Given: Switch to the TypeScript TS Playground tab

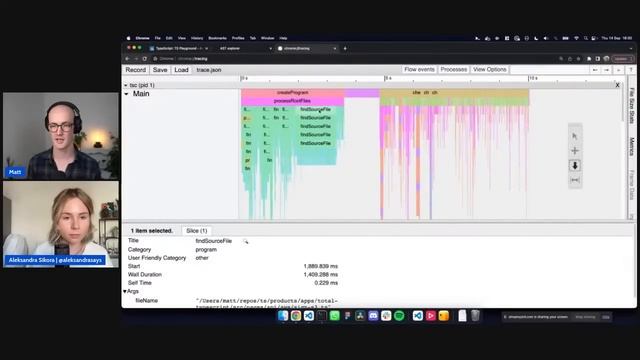Looking at the screenshot, I should 179,48.
